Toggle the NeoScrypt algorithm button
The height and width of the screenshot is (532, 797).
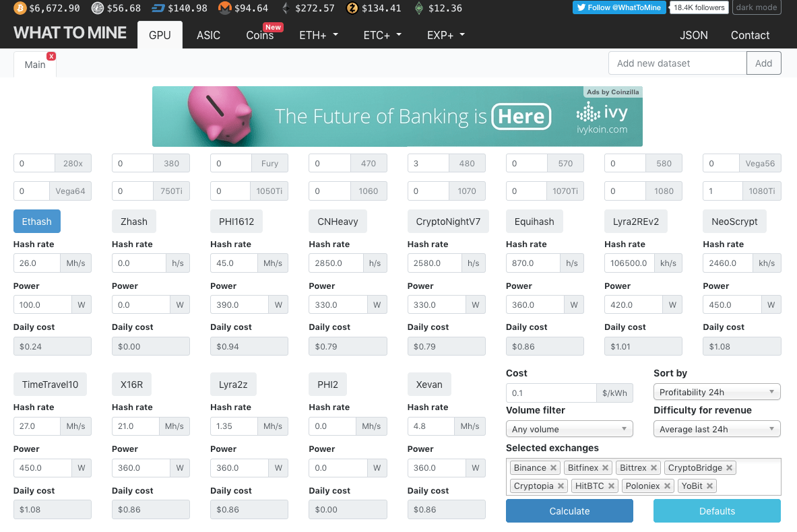pos(734,222)
